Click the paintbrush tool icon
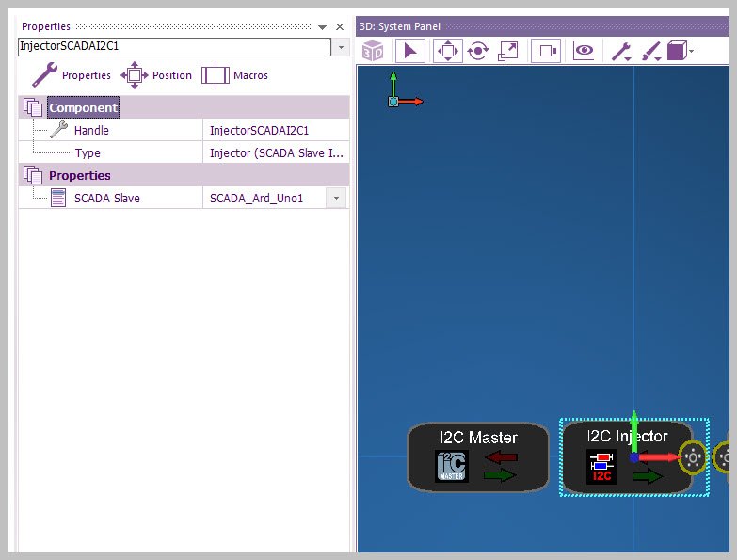737x560 pixels. 651,51
